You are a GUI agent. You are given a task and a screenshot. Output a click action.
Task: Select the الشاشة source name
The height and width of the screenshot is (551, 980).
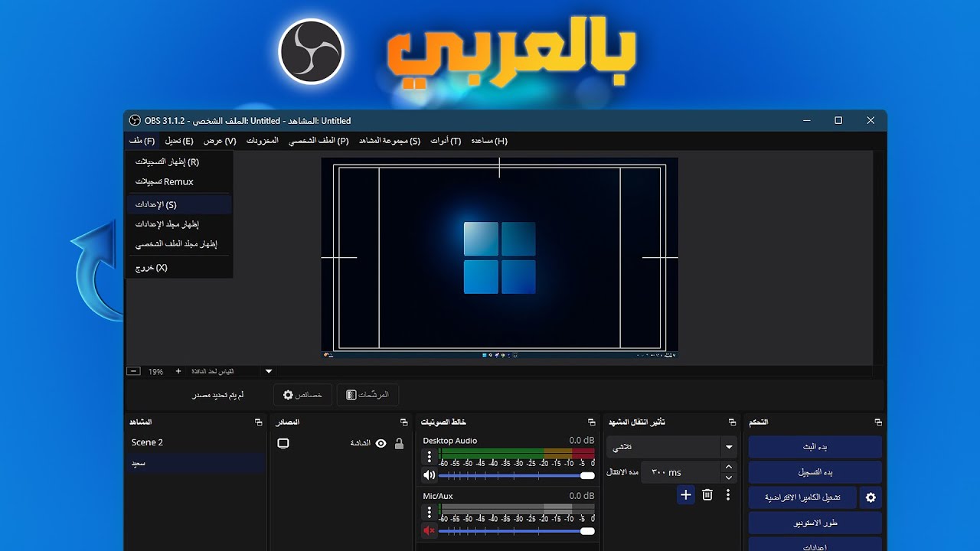tap(360, 444)
